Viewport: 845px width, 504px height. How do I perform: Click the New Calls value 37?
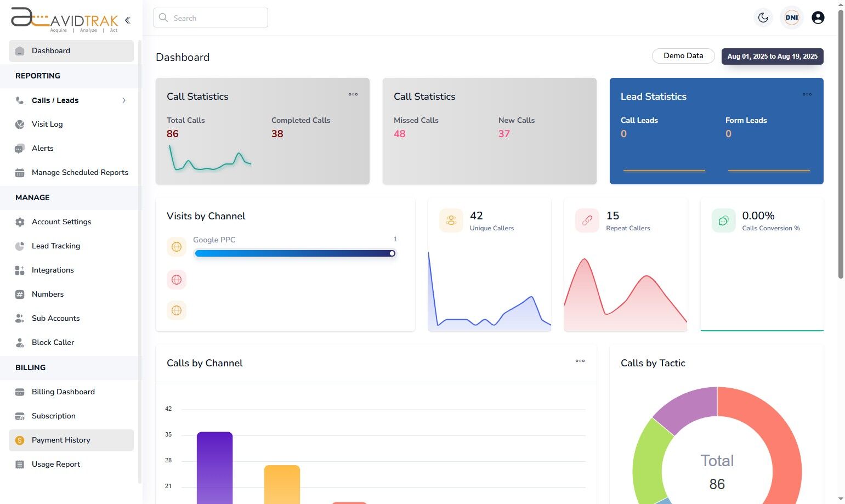504,134
